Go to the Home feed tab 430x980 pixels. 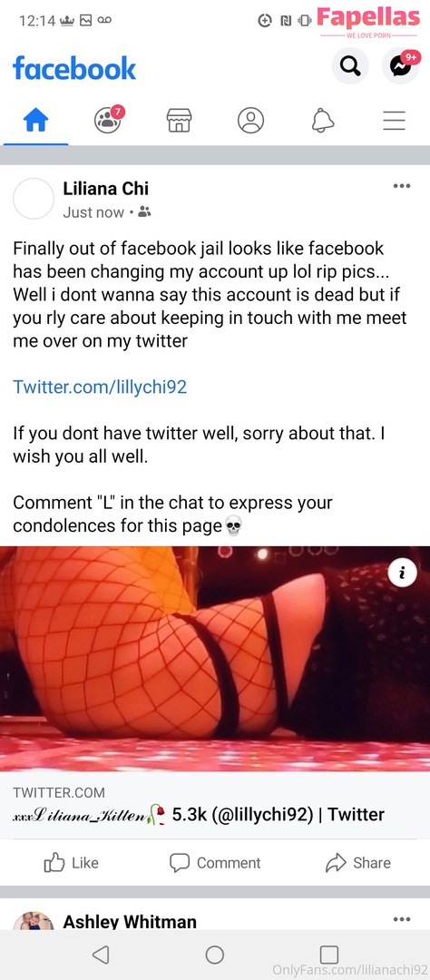tap(35, 120)
